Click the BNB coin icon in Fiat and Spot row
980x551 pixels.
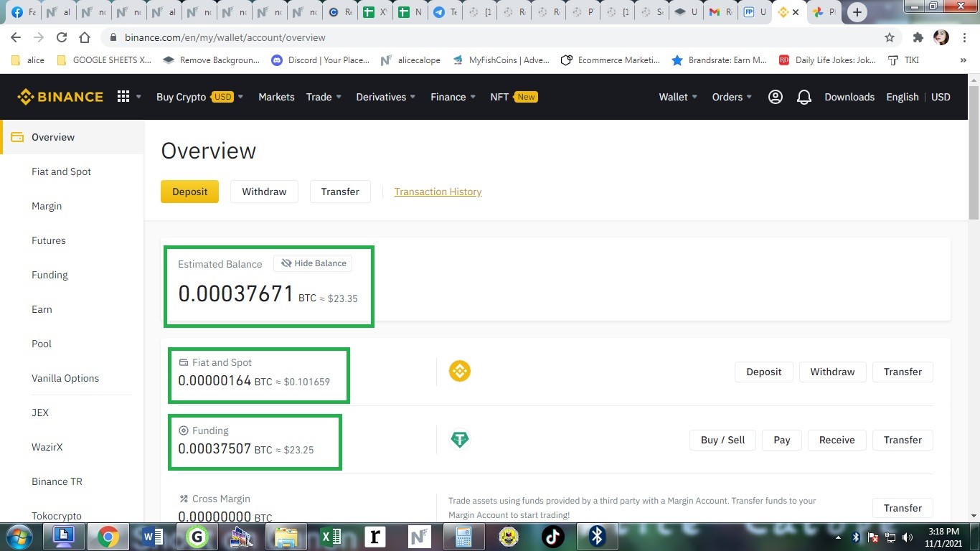click(460, 371)
